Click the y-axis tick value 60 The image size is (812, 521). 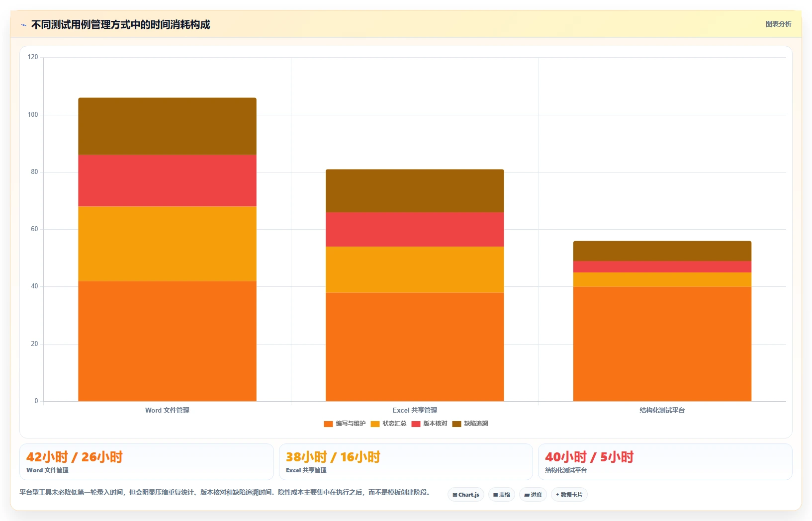click(34, 229)
